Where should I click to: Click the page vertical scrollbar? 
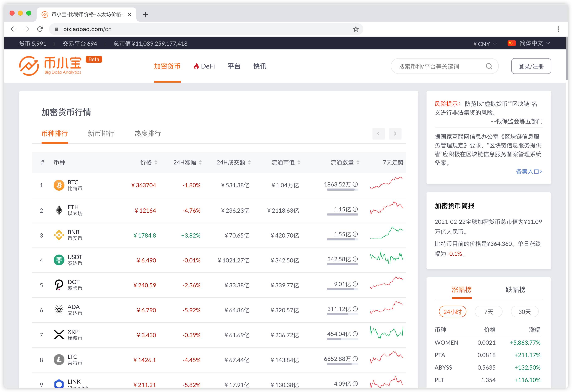[x=566, y=59]
